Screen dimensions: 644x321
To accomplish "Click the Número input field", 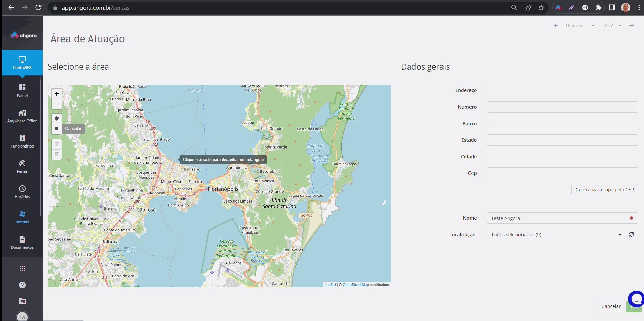I will tap(562, 107).
